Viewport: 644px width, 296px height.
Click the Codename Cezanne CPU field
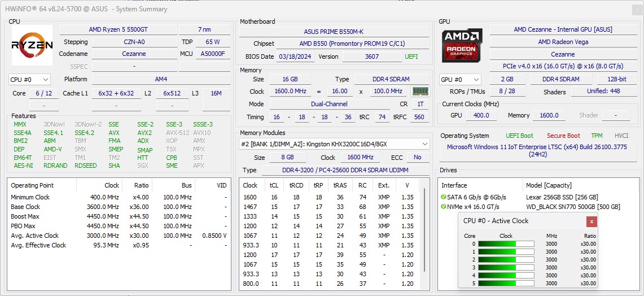134,54
